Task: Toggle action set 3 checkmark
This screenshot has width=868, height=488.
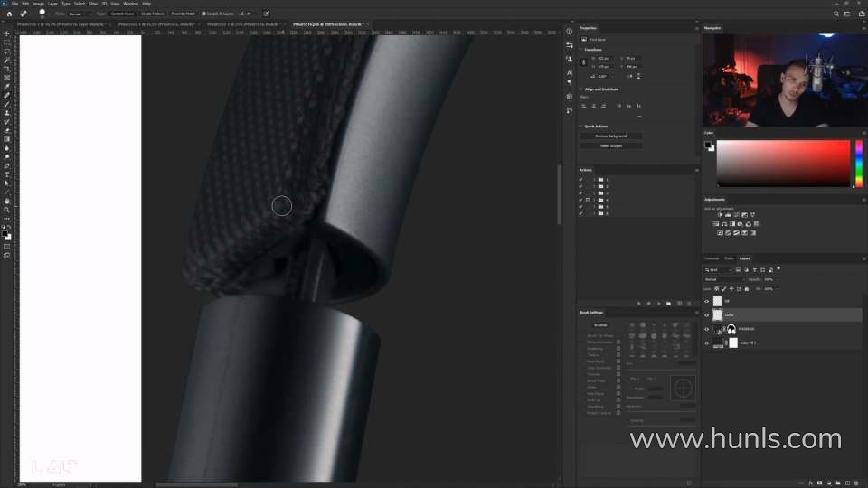Action: tap(580, 193)
